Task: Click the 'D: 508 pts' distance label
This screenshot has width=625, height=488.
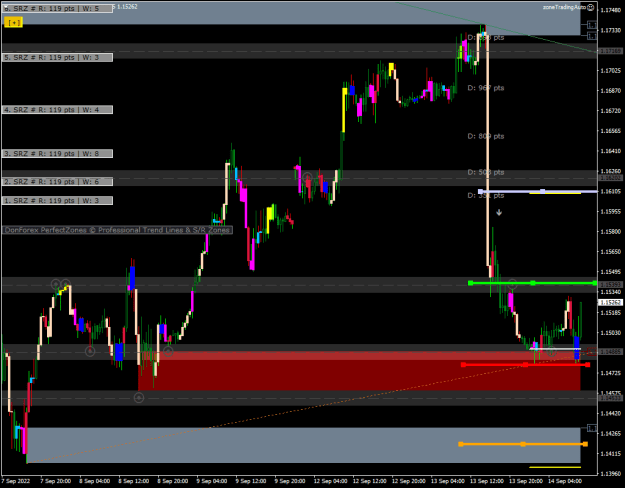Action: pos(486,172)
